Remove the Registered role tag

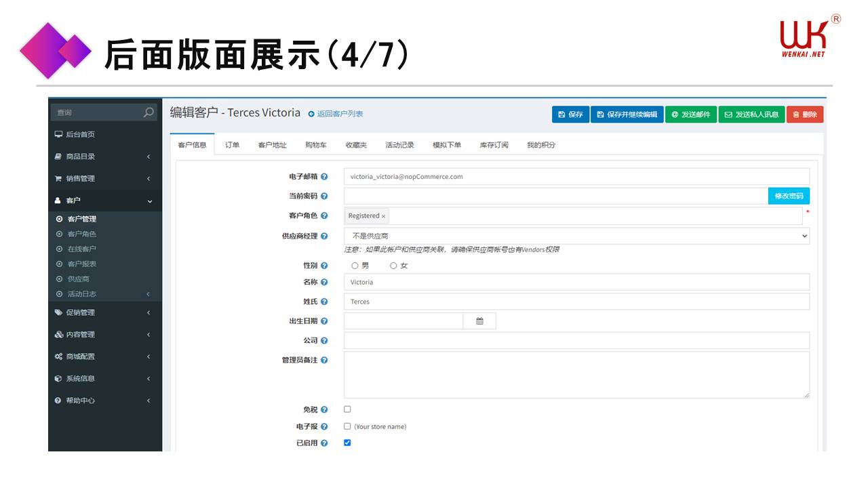point(383,216)
